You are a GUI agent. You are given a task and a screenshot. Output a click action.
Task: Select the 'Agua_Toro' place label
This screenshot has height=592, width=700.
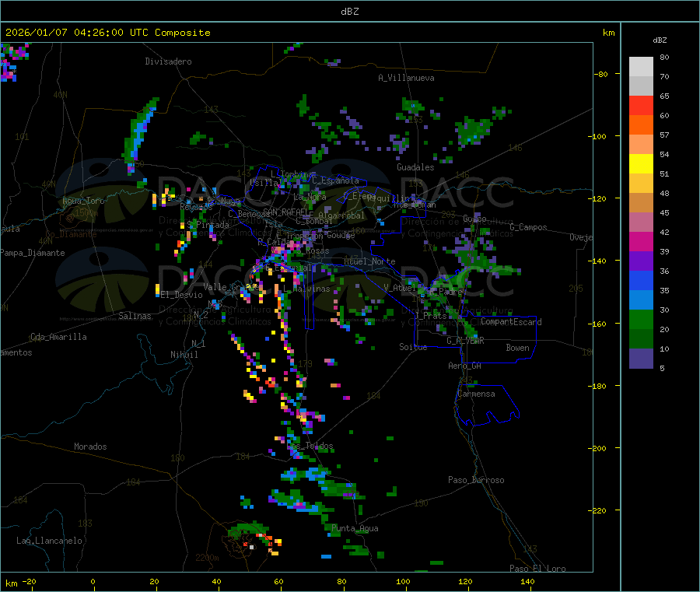83,201
